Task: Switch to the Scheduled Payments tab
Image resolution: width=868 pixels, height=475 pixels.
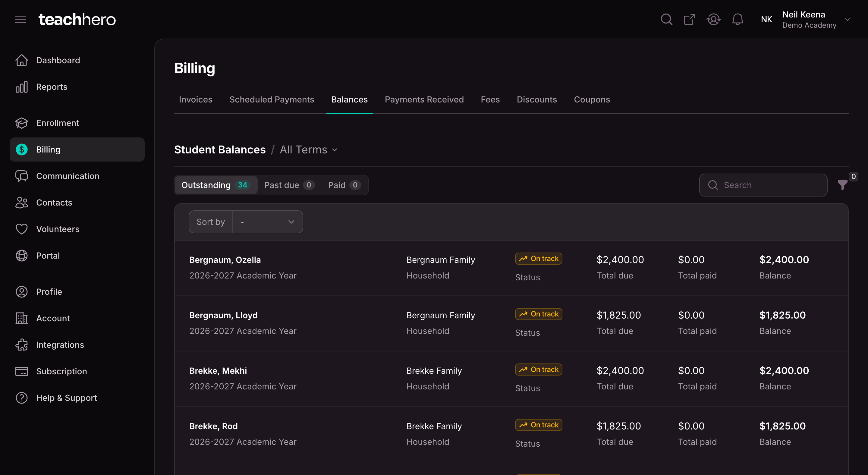Action: point(272,100)
